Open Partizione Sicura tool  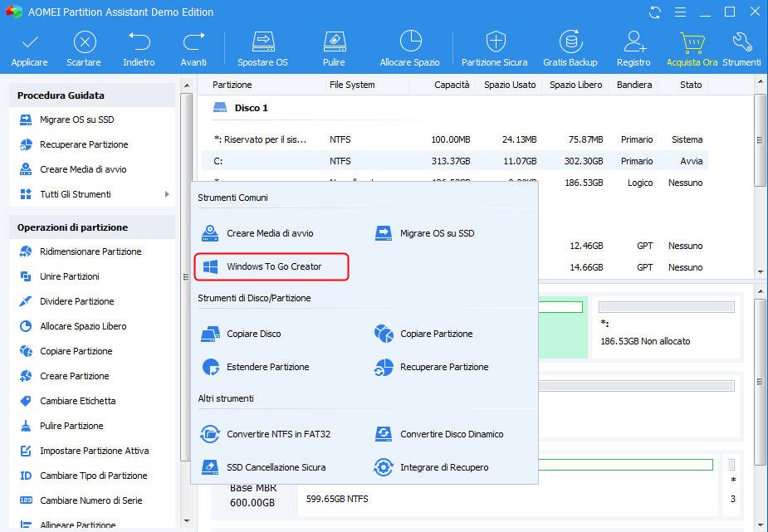(x=495, y=49)
